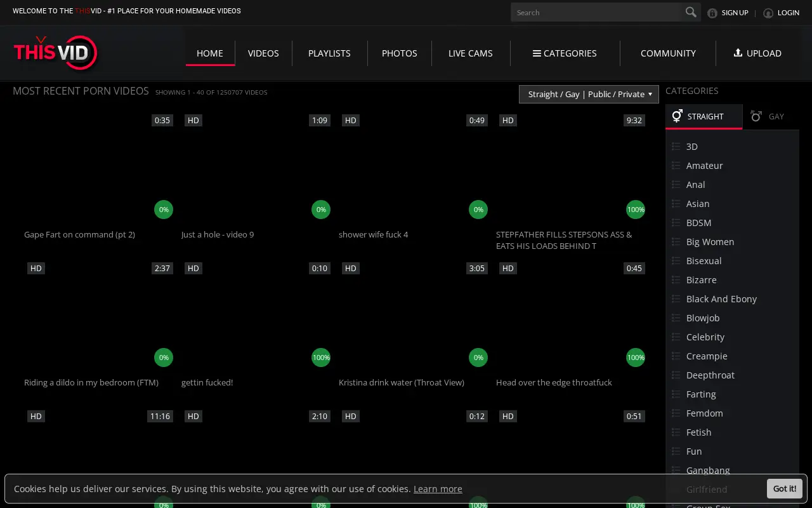Open the Straight / Gay | Public / Private dropdown
This screenshot has width=812, height=508.
589,94
